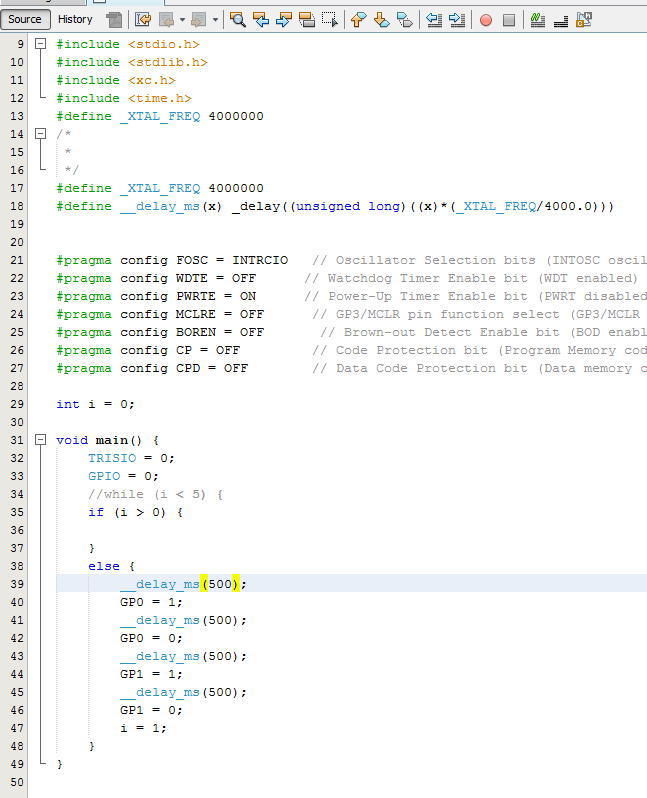Start macro recording with red circle

point(486,19)
